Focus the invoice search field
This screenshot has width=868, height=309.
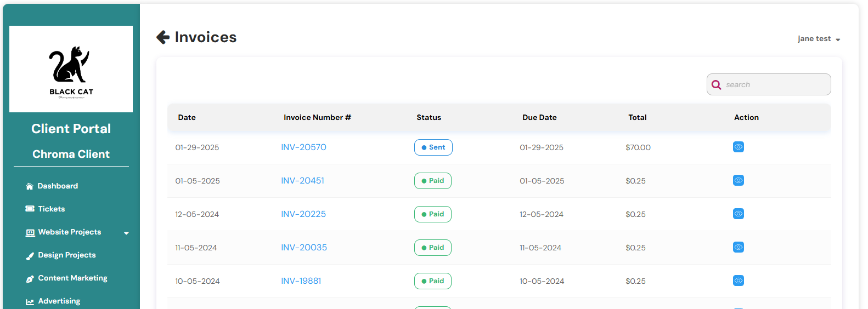pos(769,84)
